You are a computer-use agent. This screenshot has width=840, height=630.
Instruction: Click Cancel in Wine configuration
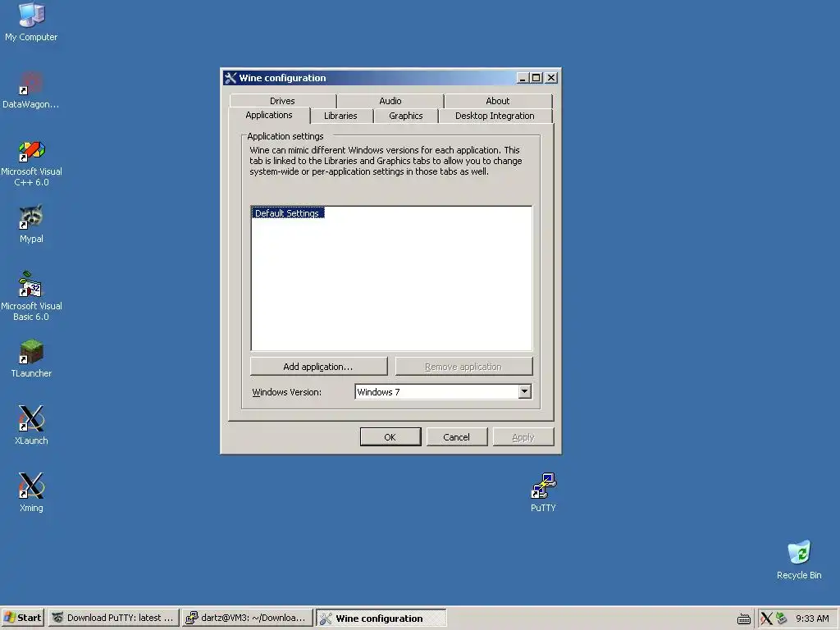pyautogui.click(x=456, y=437)
